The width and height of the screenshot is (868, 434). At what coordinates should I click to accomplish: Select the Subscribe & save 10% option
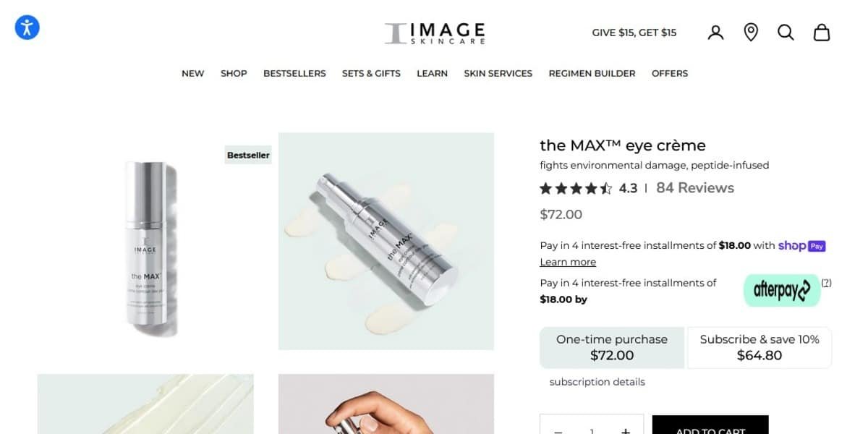coord(759,347)
